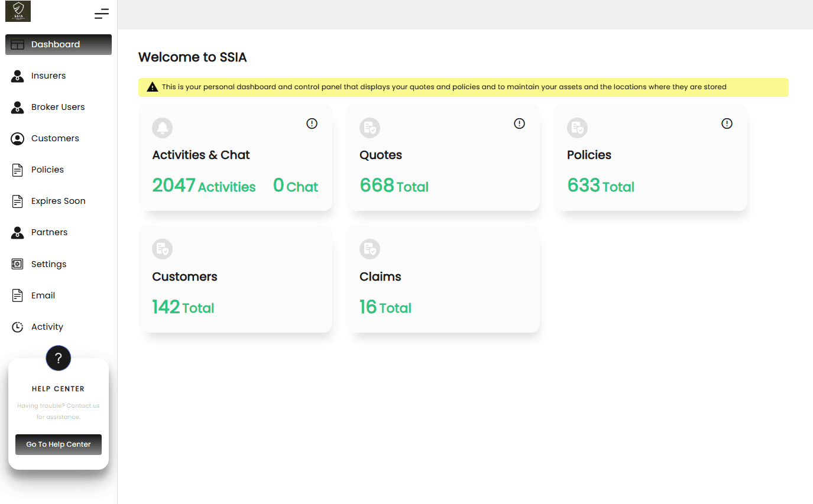Click the info icon on the Quotes card
Image resolution: width=813 pixels, height=504 pixels.
tap(519, 123)
